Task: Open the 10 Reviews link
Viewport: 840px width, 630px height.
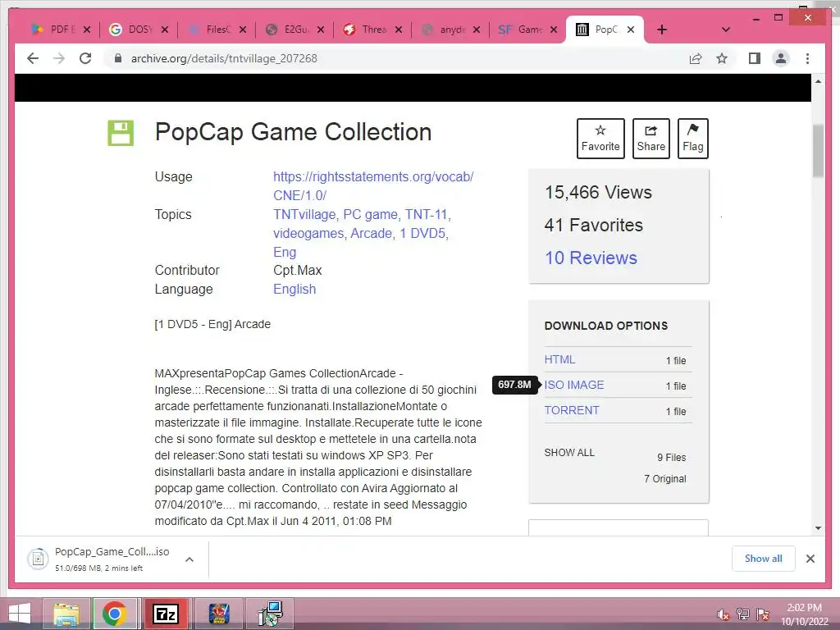Action: [591, 258]
